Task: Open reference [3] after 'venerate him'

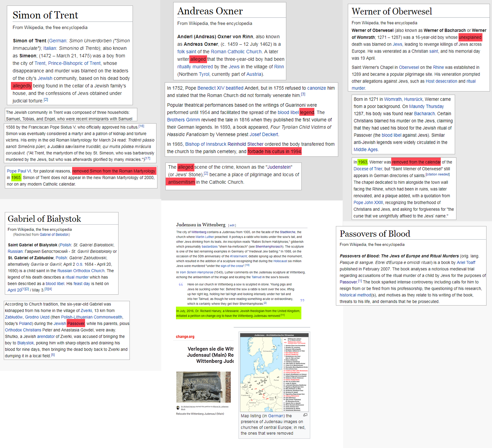Action: point(303,94)
